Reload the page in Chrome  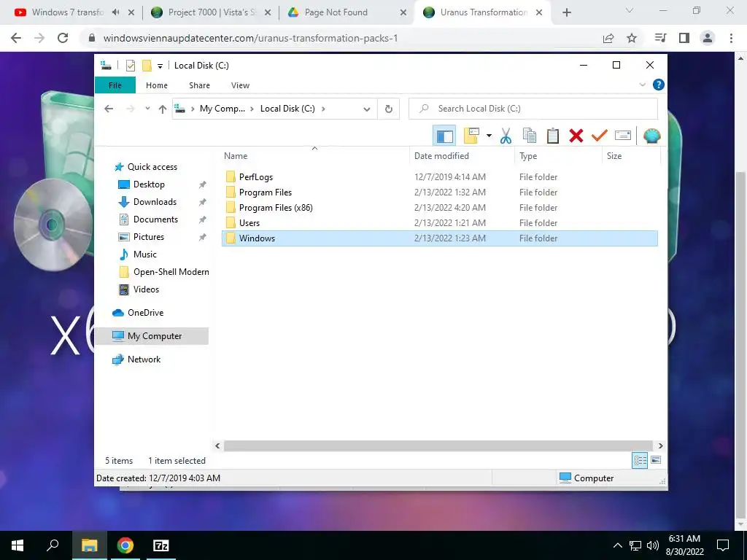pos(63,38)
